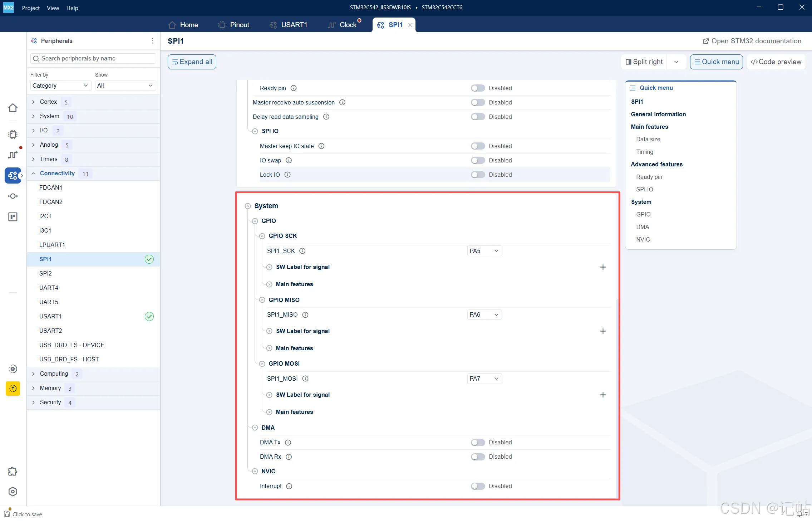This screenshot has width=812, height=522.
Task: Select SPI2 in the Connectivity list
Action: (x=93, y=273)
